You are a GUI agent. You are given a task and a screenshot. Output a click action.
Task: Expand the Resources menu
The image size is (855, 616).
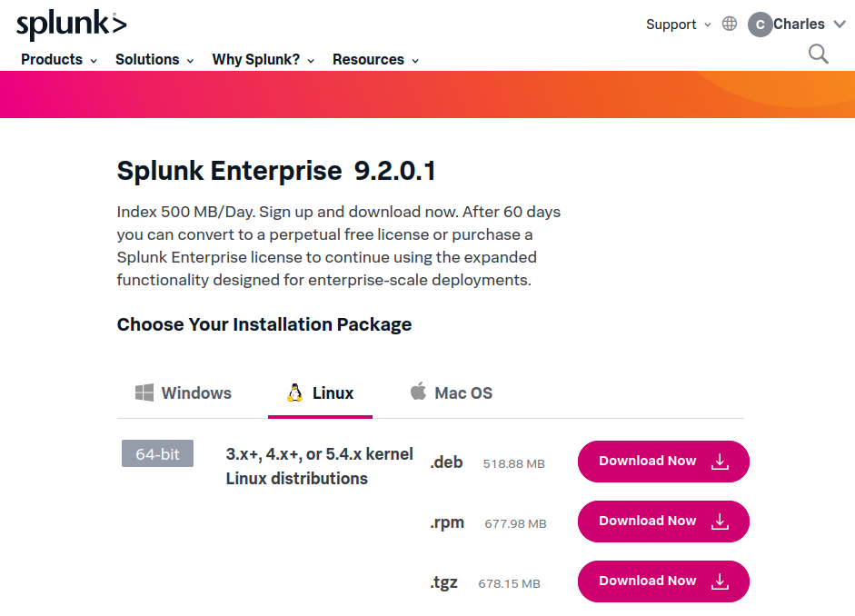(x=375, y=60)
